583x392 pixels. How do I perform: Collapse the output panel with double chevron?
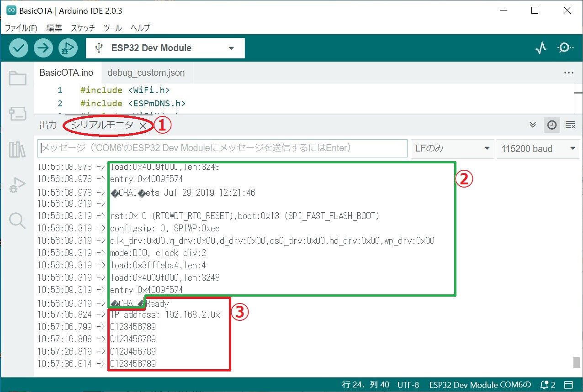coord(532,125)
